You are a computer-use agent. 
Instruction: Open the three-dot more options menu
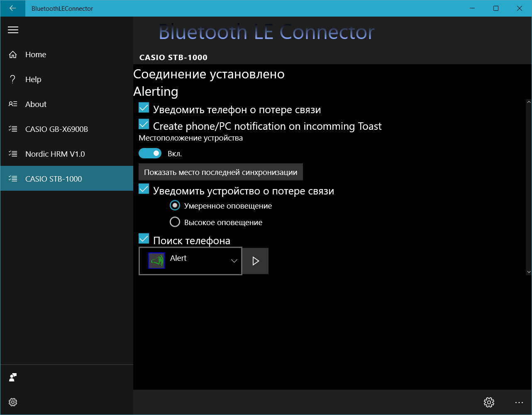click(519, 402)
